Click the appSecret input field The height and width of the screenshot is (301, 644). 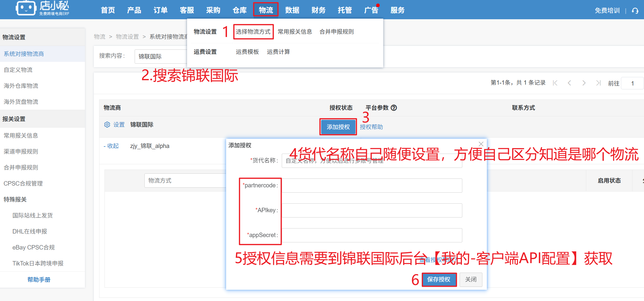point(372,235)
